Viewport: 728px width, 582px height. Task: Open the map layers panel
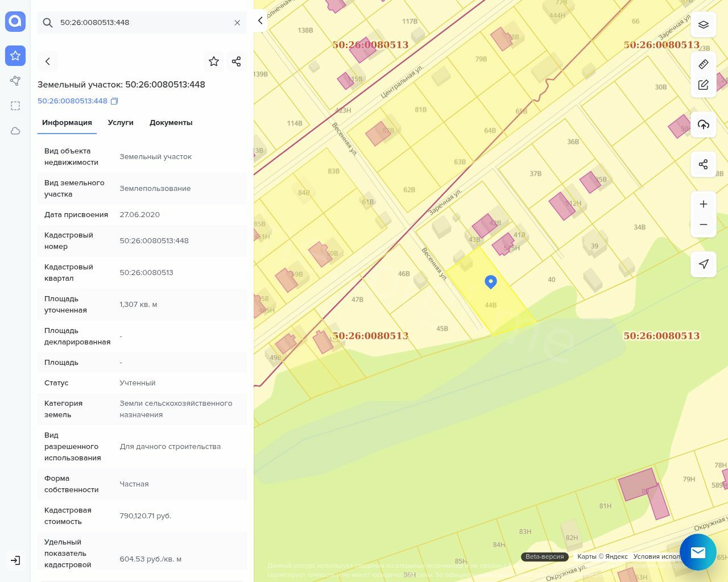click(704, 24)
